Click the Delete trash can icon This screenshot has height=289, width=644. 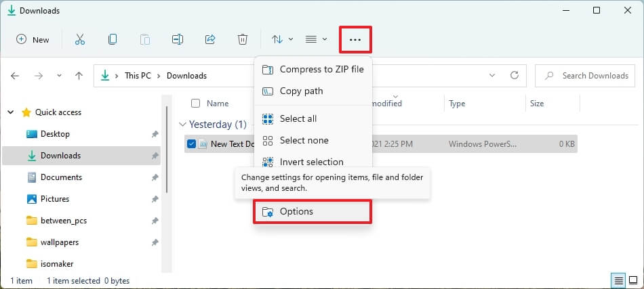243,39
